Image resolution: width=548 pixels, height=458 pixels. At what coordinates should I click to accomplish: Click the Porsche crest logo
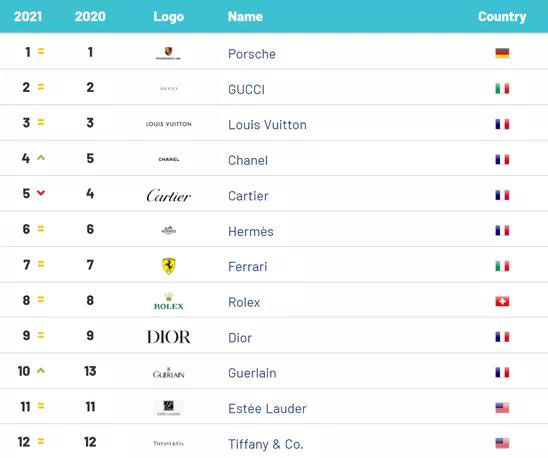click(x=168, y=53)
